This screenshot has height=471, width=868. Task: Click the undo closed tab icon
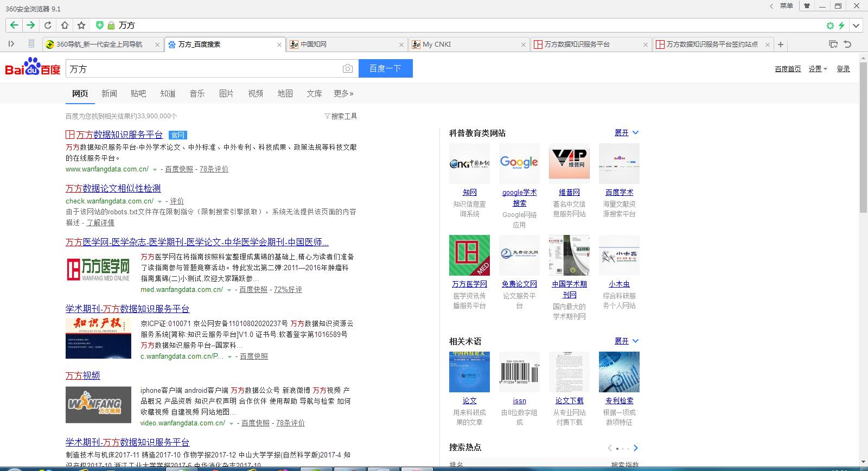(847, 44)
